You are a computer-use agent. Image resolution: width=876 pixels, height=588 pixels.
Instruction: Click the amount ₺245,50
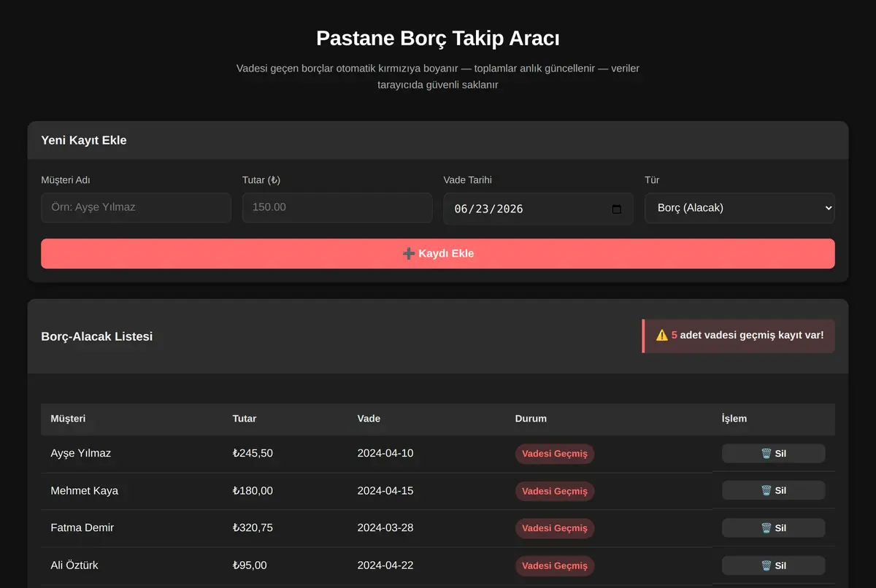pos(253,453)
